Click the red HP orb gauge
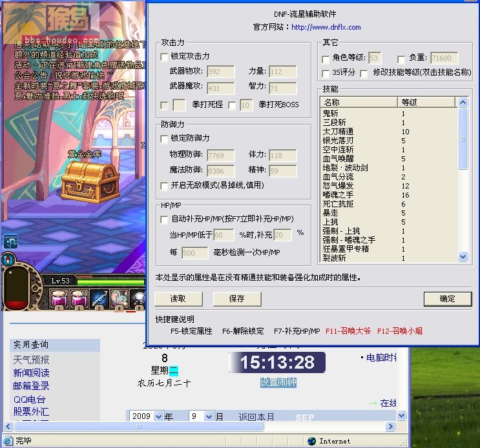 17,287
